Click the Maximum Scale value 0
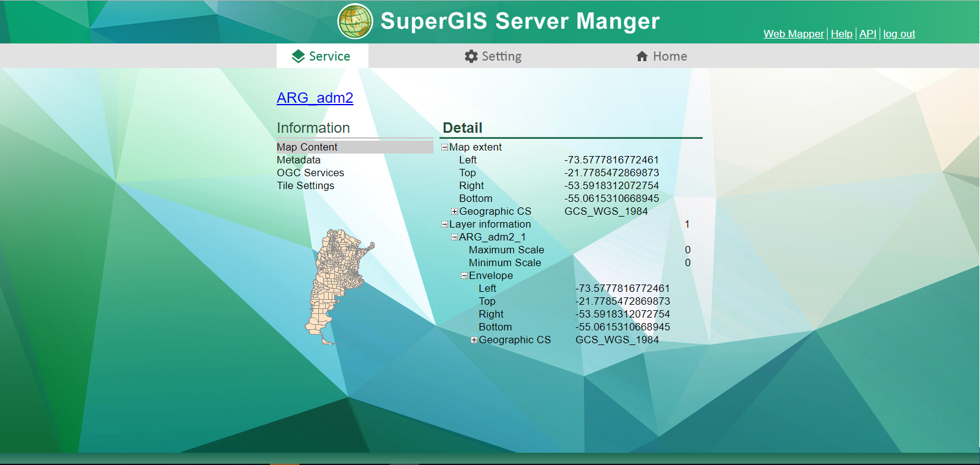Screen dimensions: 980x465 pos(687,250)
